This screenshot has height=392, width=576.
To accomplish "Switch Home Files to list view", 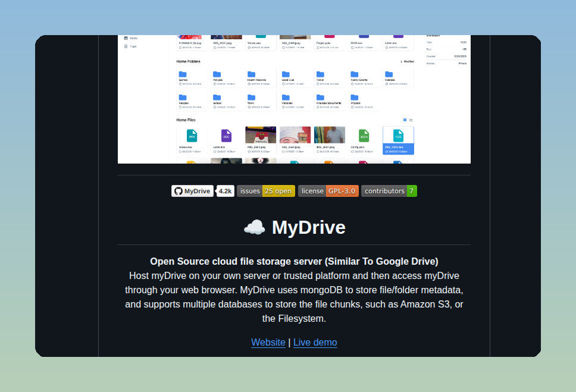I will (x=411, y=120).
